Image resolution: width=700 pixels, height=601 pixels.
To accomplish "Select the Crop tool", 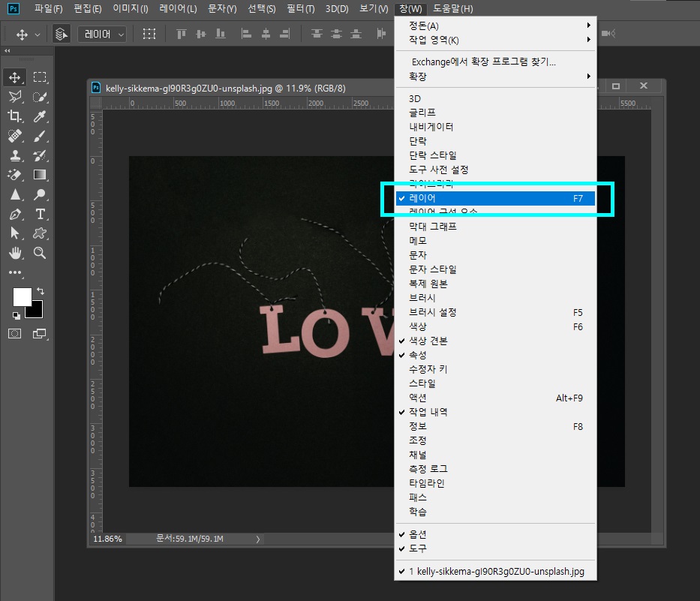I will point(17,116).
